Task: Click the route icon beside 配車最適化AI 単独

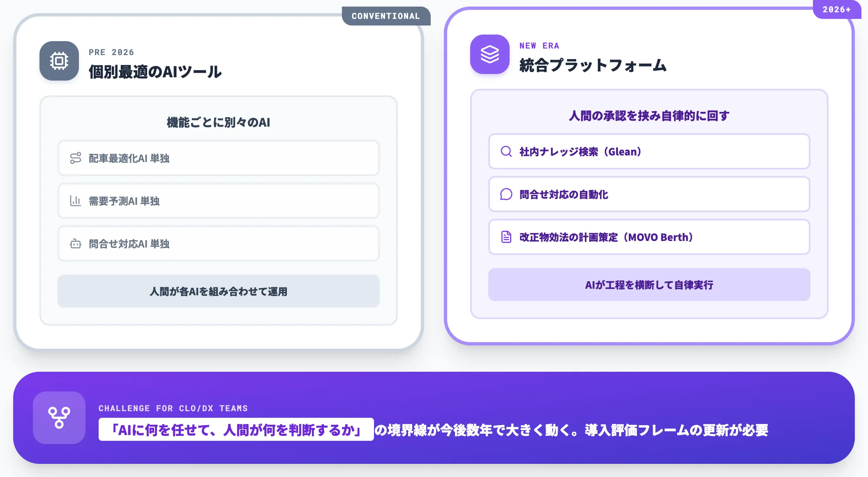Action: coord(76,158)
